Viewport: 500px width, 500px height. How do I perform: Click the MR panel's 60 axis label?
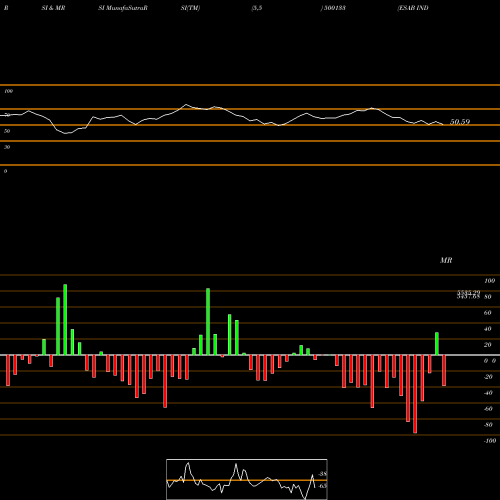tap(487, 313)
